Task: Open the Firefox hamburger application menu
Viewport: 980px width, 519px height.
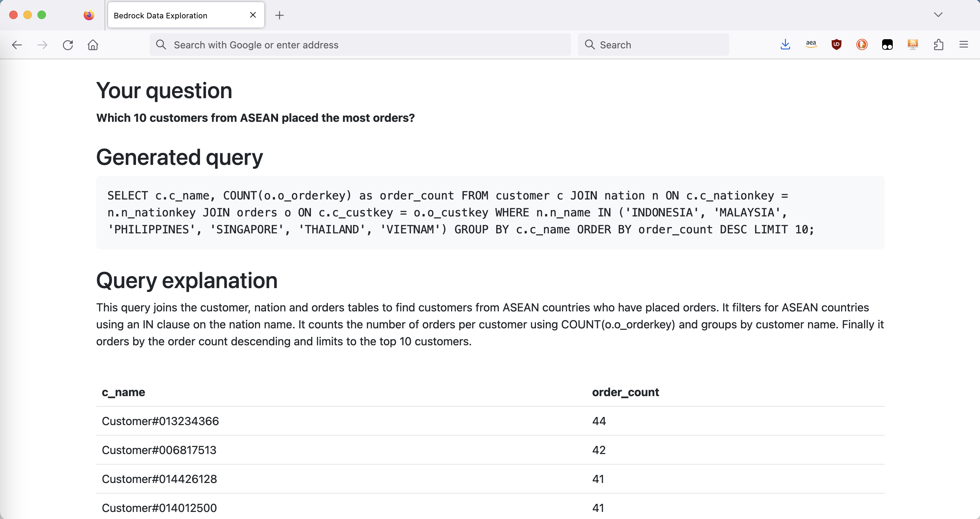Action: 964,44
